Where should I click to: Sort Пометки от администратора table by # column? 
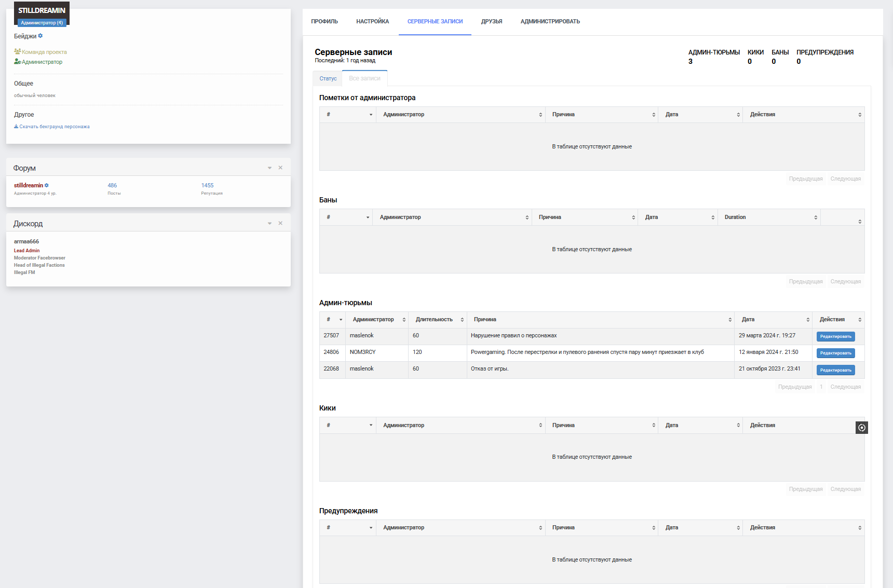pos(348,115)
